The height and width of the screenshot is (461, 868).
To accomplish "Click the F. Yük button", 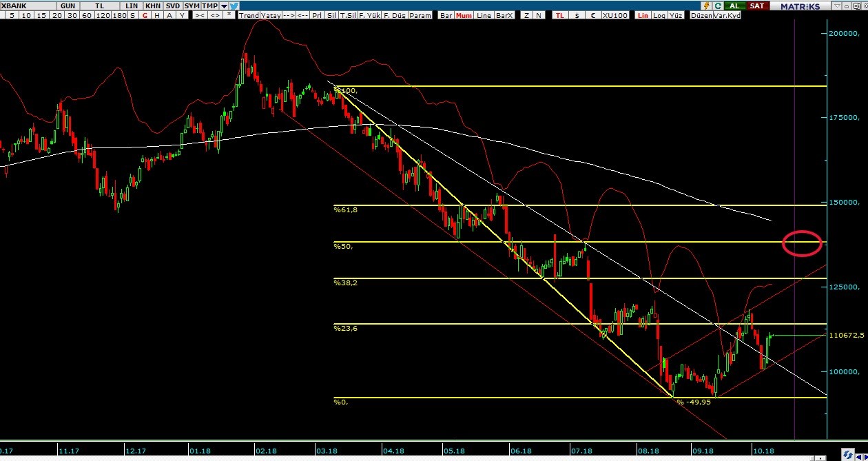I will (x=369, y=15).
